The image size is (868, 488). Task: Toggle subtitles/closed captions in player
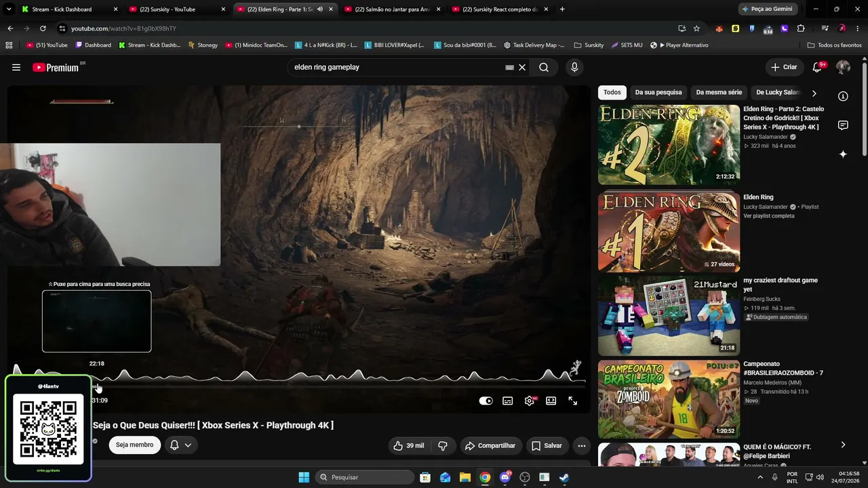coord(508,401)
